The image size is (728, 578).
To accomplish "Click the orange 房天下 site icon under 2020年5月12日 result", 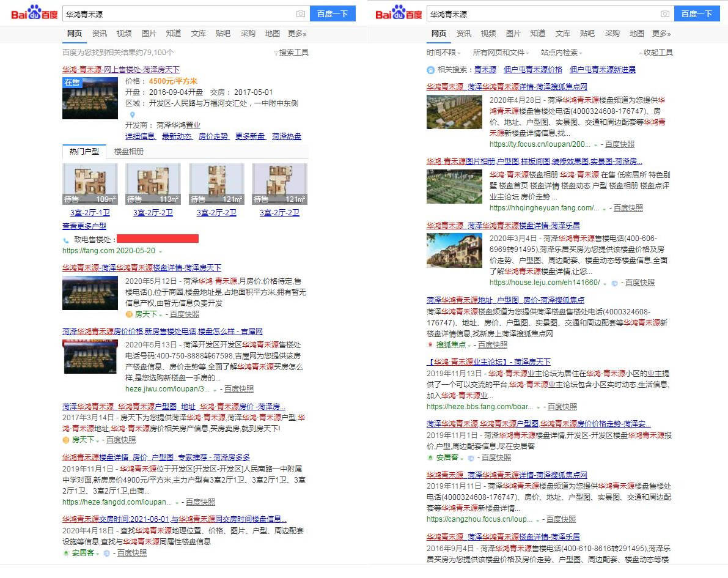I will [x=129, y=314].
